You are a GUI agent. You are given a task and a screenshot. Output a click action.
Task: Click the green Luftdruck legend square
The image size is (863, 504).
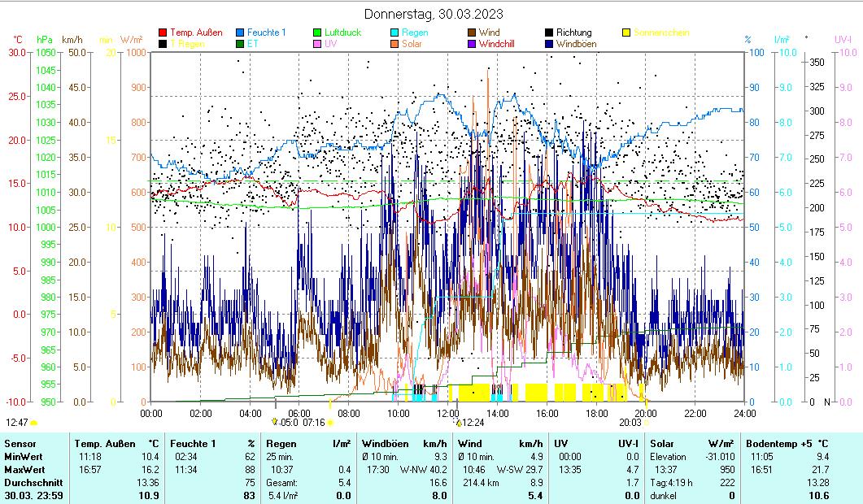click(x=319, y=33)
